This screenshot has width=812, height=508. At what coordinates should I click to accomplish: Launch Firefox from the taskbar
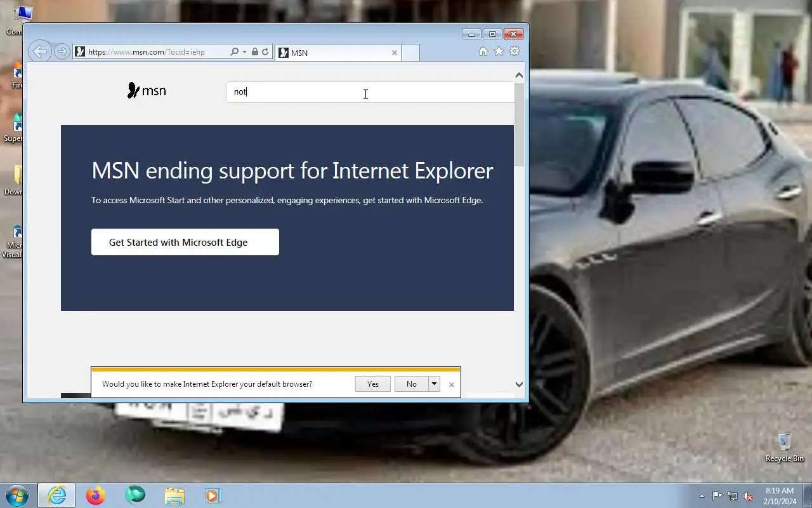[x=96, y=495]
